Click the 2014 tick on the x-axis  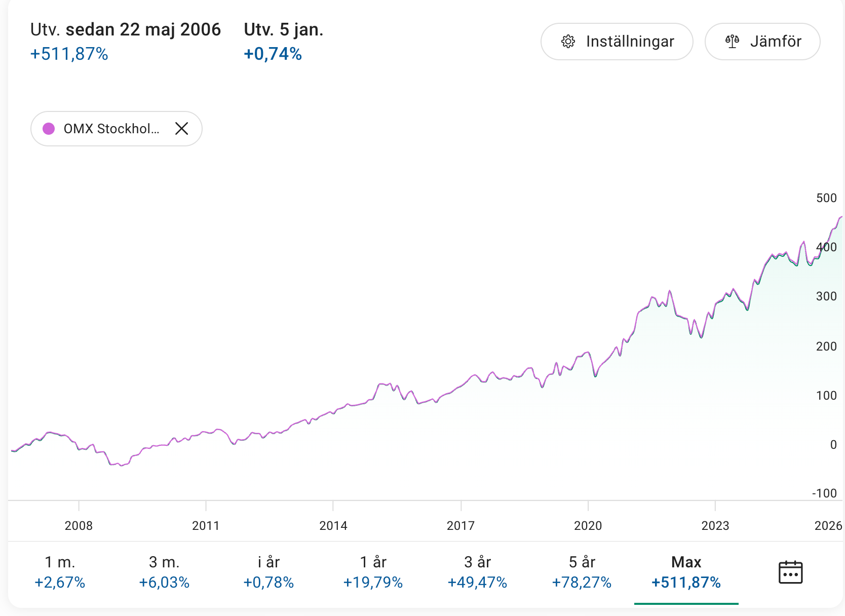(333, 525)
